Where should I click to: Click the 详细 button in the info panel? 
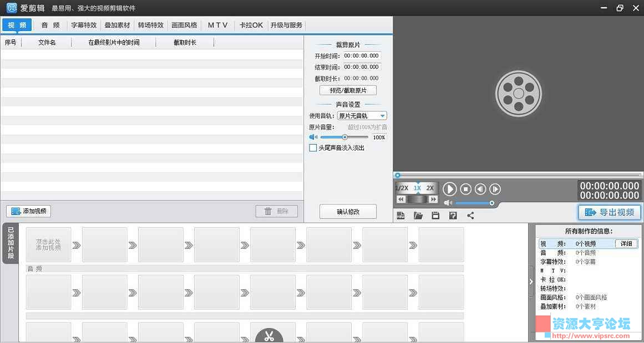tap(626, 244)
